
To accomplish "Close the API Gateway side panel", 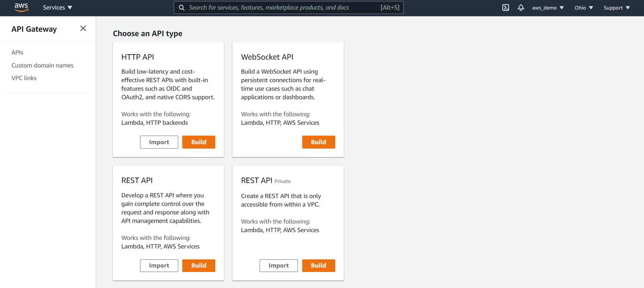I will [x=83, y=29].
